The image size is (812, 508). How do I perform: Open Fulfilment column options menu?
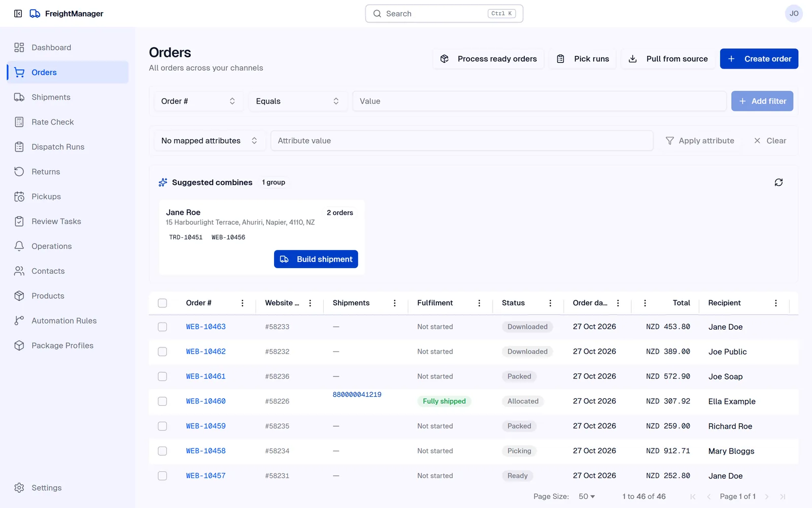tap(479, 303)
